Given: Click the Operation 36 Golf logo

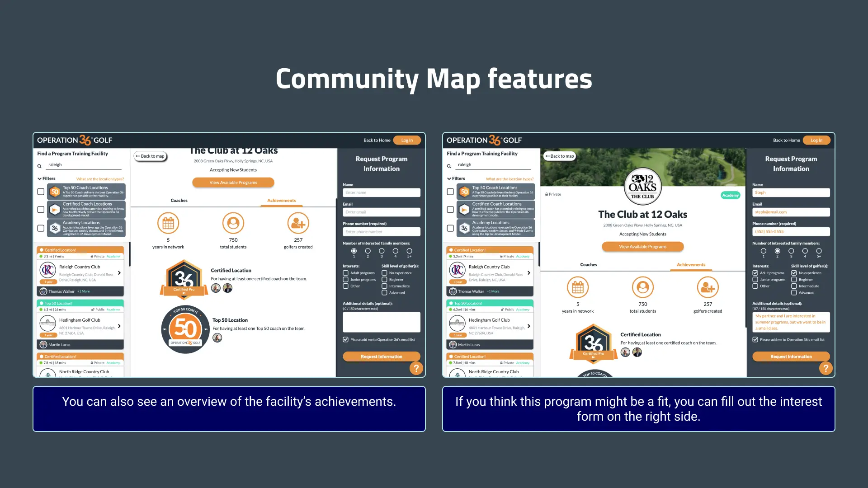Looking at the screenshot, I should click(x=75, y=140).
